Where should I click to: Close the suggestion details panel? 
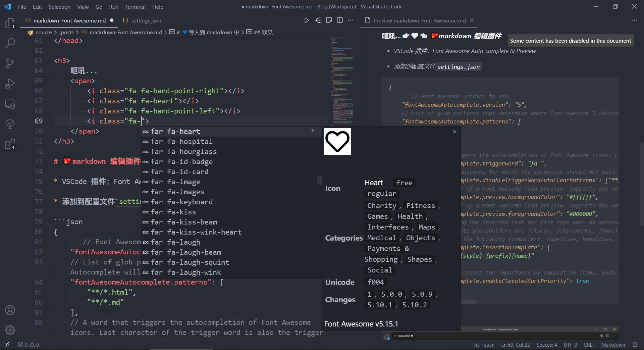tap(454, 132)
